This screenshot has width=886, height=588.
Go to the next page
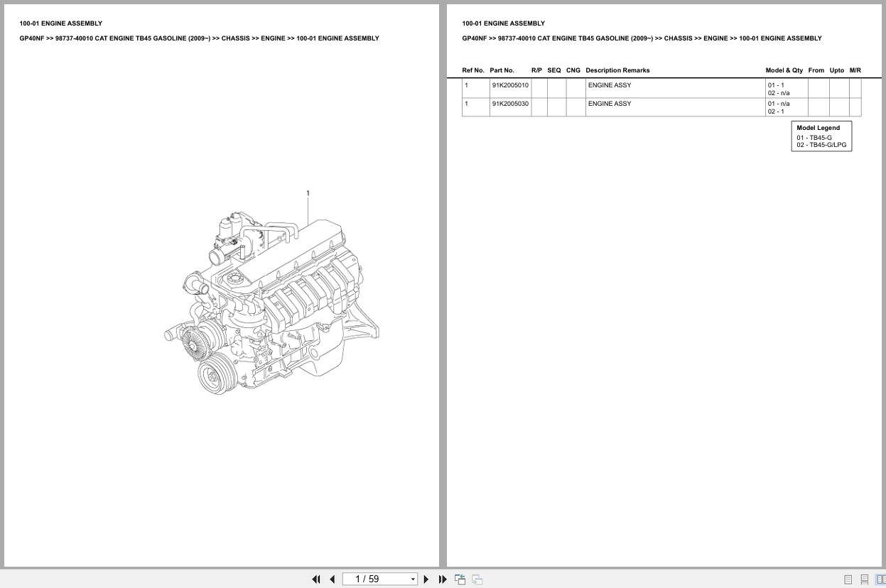point(426,579)
